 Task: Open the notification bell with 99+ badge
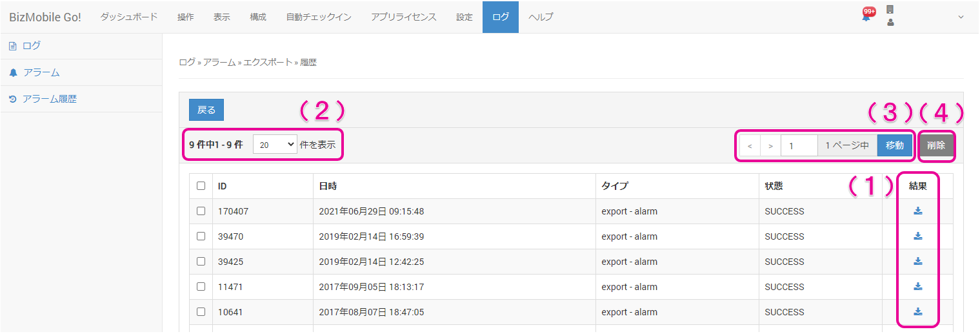click(x=866, y=16)
